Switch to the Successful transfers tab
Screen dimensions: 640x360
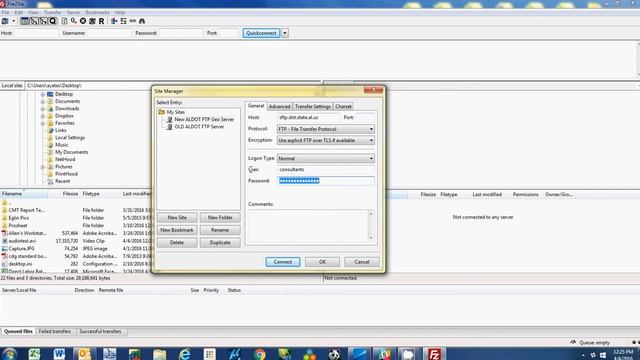[100, 332]
